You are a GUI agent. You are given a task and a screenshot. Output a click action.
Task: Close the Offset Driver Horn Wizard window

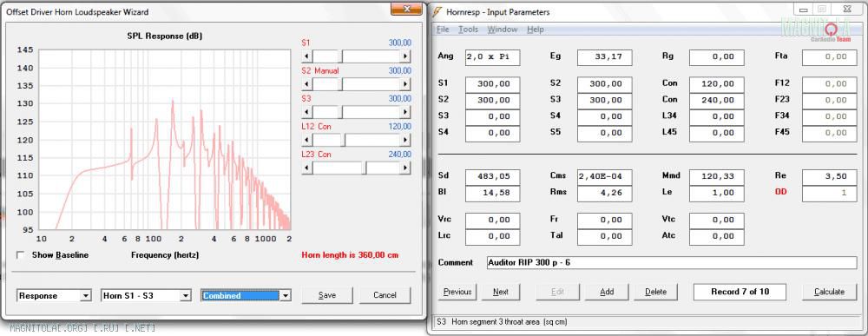point(407,10)
